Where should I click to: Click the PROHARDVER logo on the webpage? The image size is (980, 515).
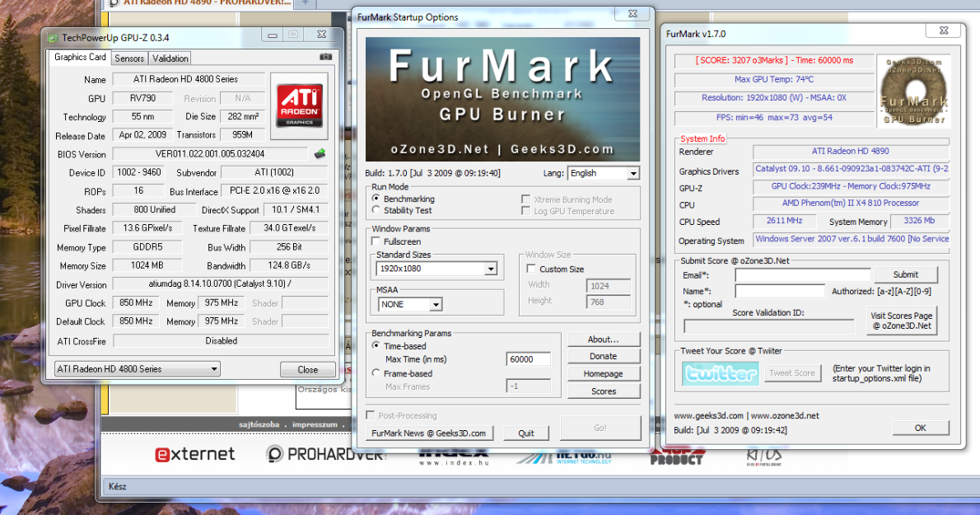click(x=325, y=454)
